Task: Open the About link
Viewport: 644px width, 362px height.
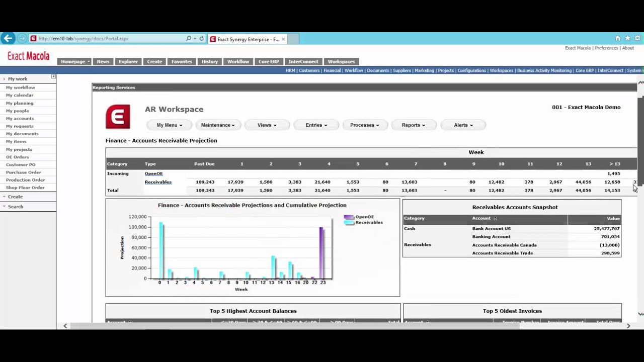Action: tap(628, 48)
